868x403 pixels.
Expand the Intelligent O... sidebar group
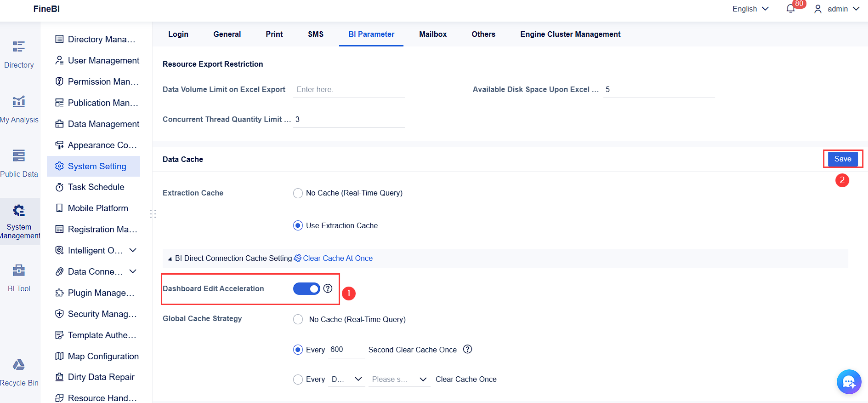click(x=133, y=250)
